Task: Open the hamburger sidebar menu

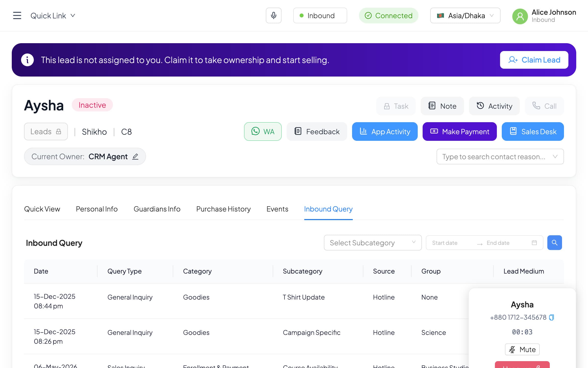Action: tap(17, 15)
